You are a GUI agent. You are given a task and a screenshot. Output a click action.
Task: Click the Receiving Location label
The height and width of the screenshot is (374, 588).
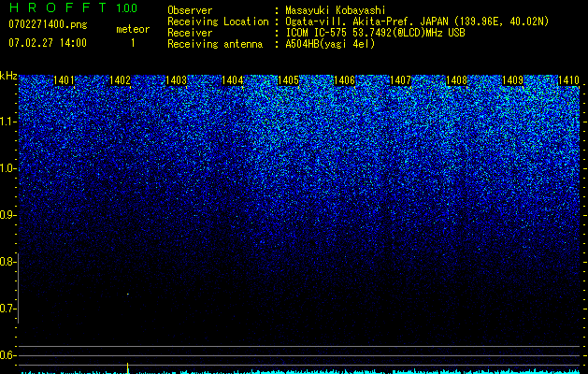tap(218, 22)
